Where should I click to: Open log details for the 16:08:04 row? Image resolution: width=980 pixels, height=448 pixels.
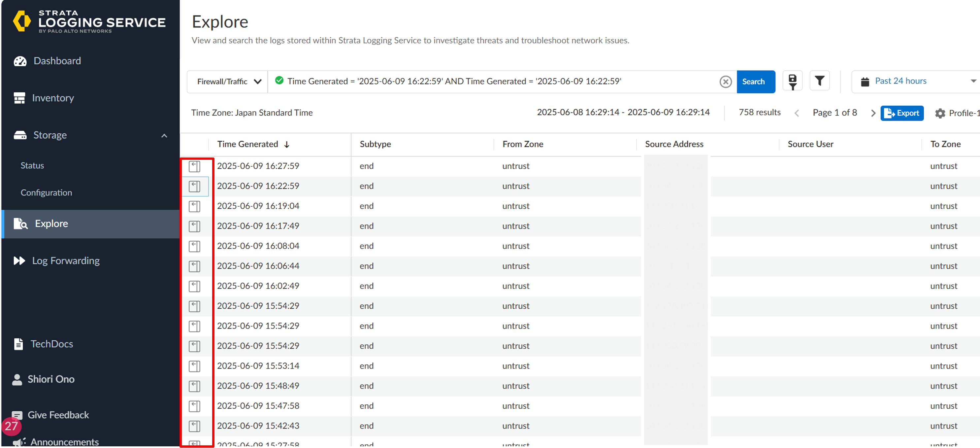[194, 246]
